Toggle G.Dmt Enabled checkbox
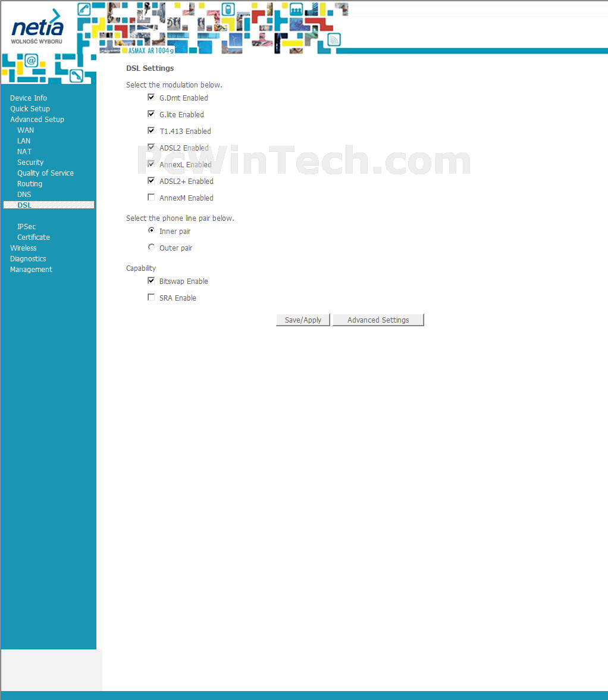Screen dimensions: 608x700 (x=151, y=98)
